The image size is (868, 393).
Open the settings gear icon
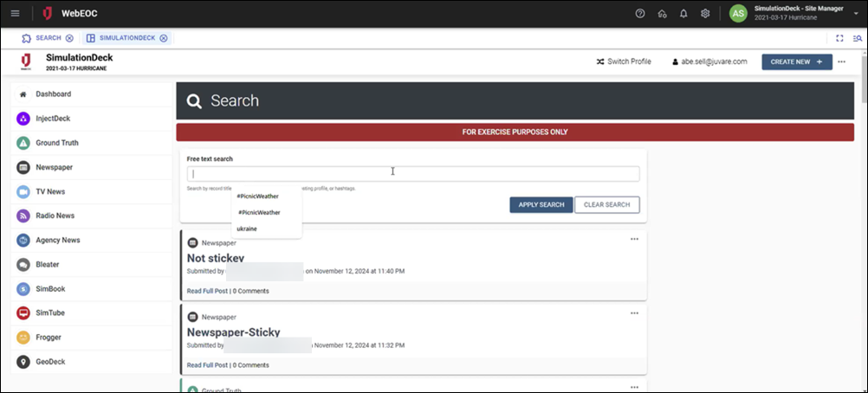(x=705, y=13)
